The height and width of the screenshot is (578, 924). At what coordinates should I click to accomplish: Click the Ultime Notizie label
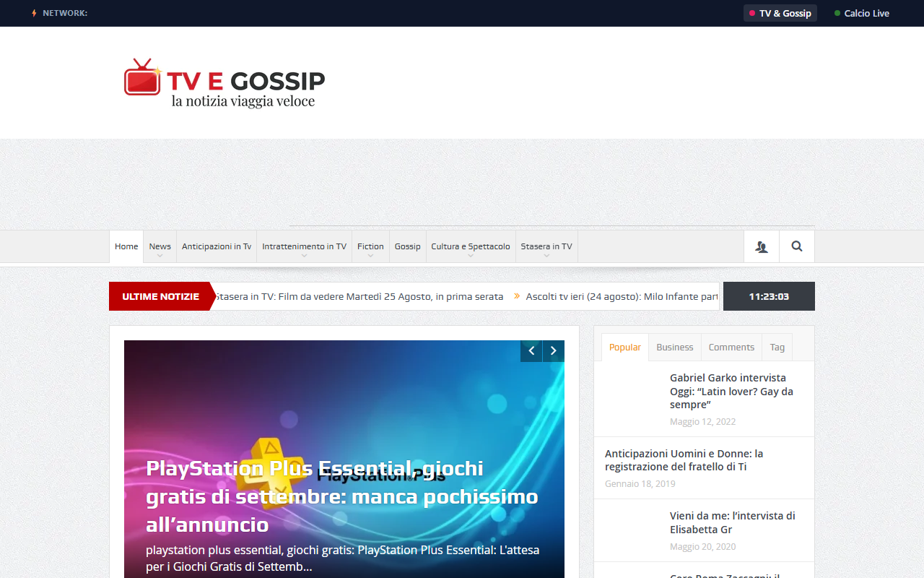pos(160,296)
